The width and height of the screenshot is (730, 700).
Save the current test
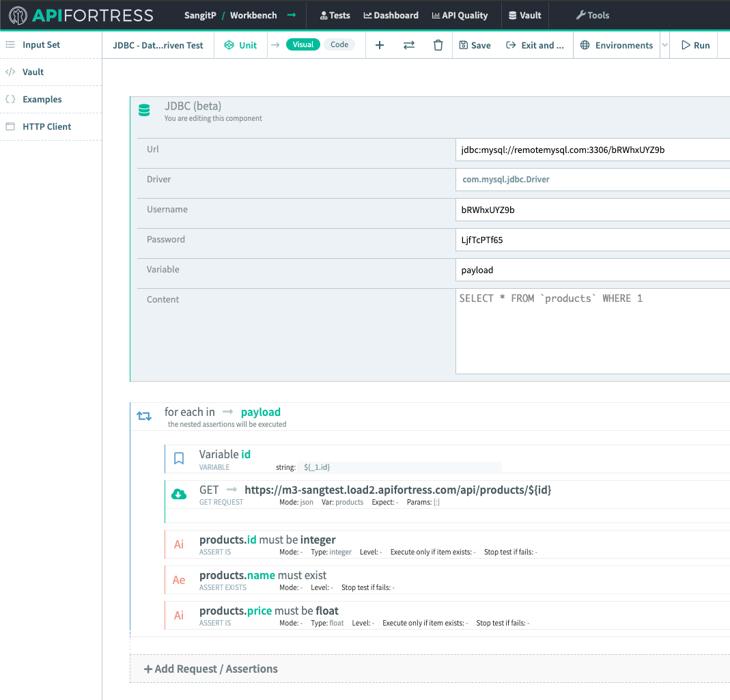[475, 44]
